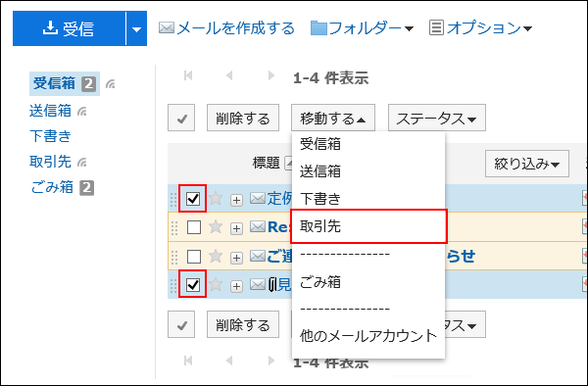The height and width of the screenshot is (386, 588).
Task: Click envelope icon of ご連 mail
Action: [258, 257]
